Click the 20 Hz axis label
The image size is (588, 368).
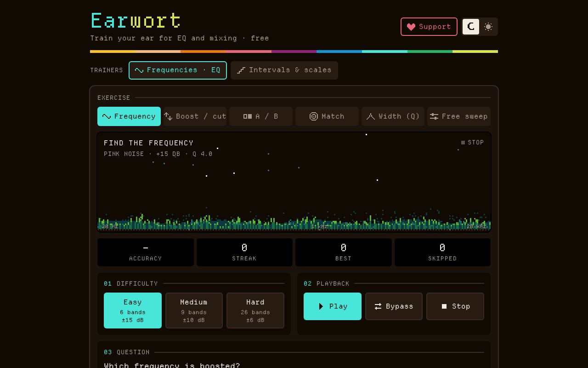tap(110, 226)
